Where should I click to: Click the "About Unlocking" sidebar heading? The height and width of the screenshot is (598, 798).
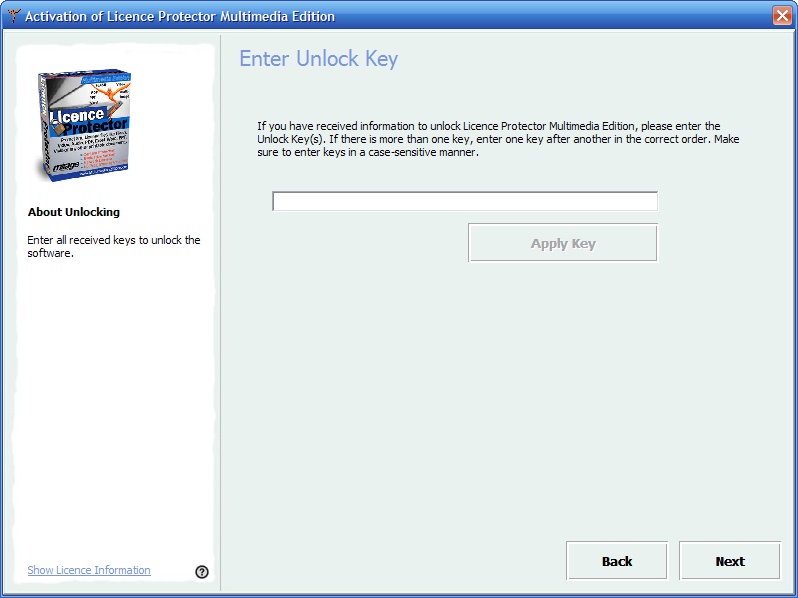coord(73,212)
